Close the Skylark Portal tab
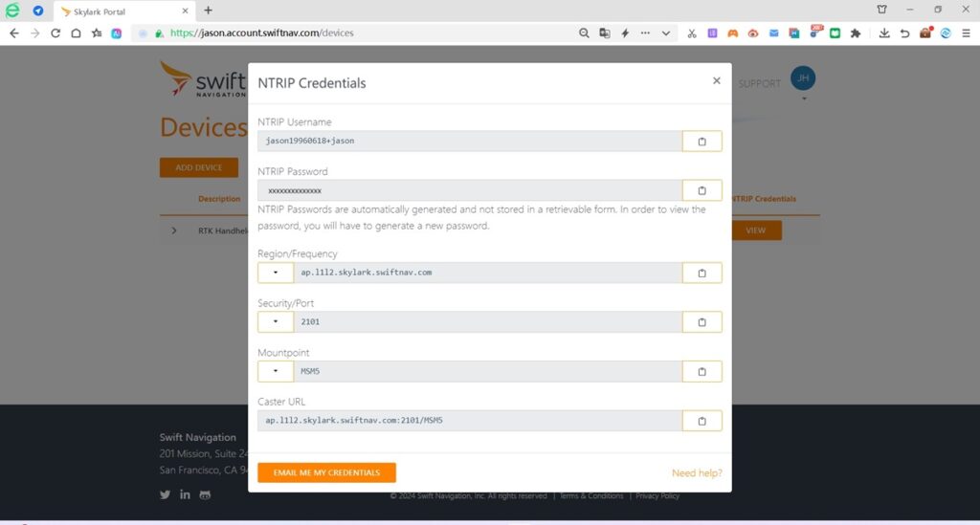This screenshot has height=525, width=980. click(x=185, y=11)
